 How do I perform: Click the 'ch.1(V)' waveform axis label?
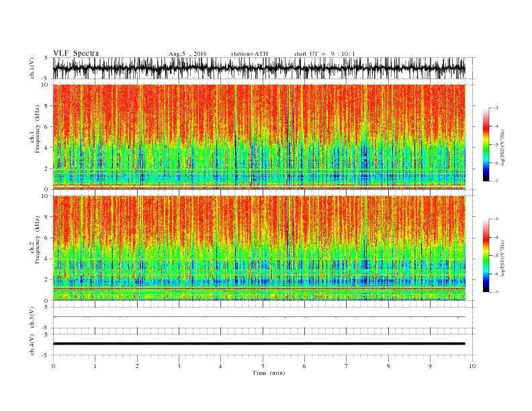32,68
